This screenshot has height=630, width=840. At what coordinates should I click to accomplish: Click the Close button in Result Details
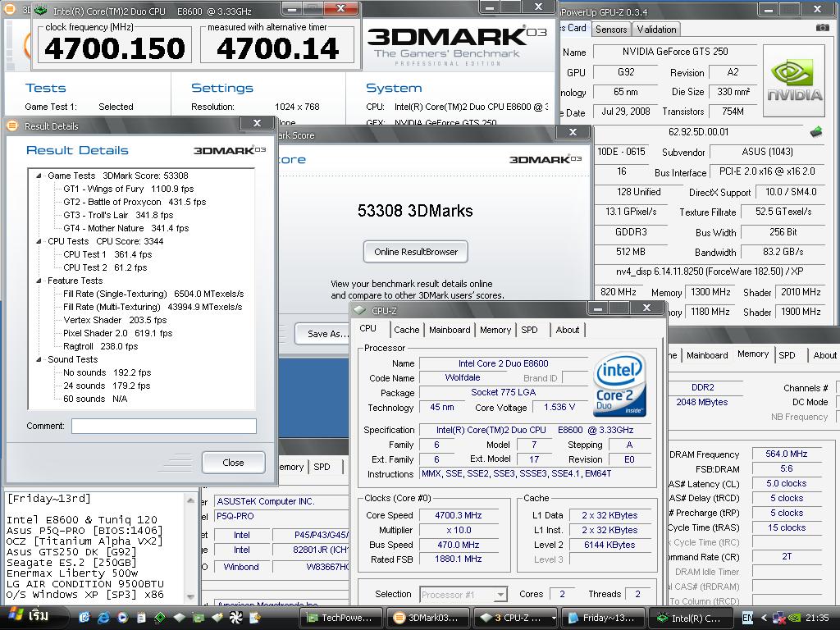coord(233,463)
